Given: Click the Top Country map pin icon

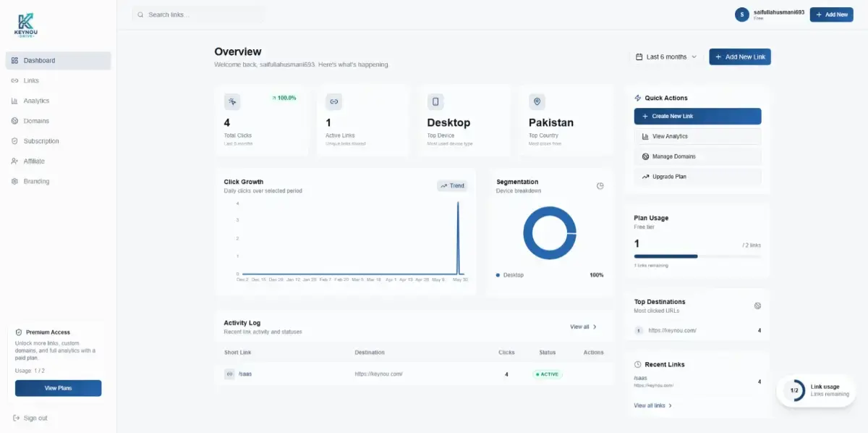Looking at the screenshot, I should (x=537, y=101).
